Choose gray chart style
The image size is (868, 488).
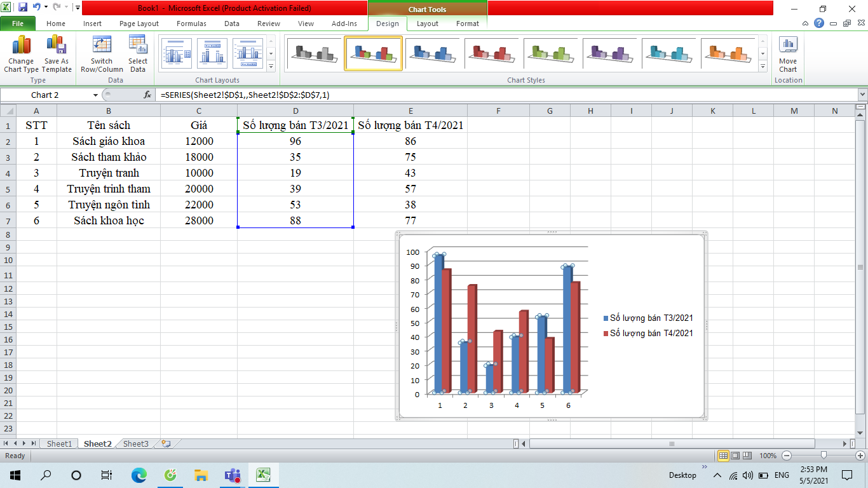[315, 53]
